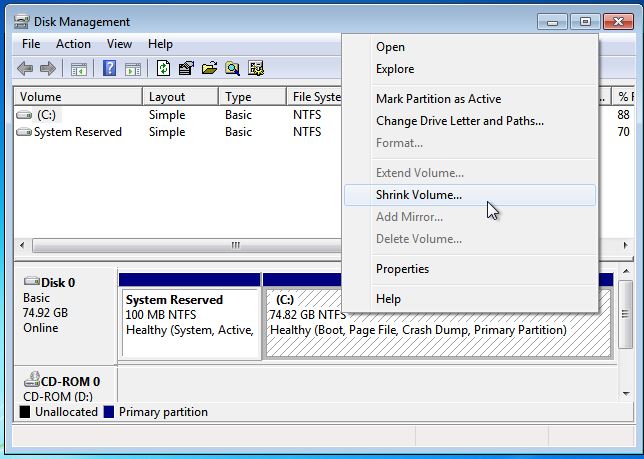Sort by the File System column header

click(x=314, y=97)
